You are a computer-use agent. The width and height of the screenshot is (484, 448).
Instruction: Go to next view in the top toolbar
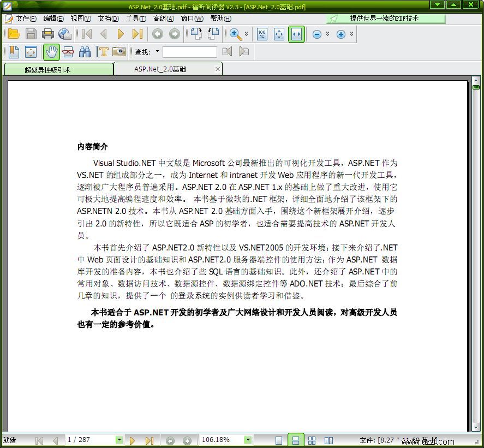(x=175, y=34)
